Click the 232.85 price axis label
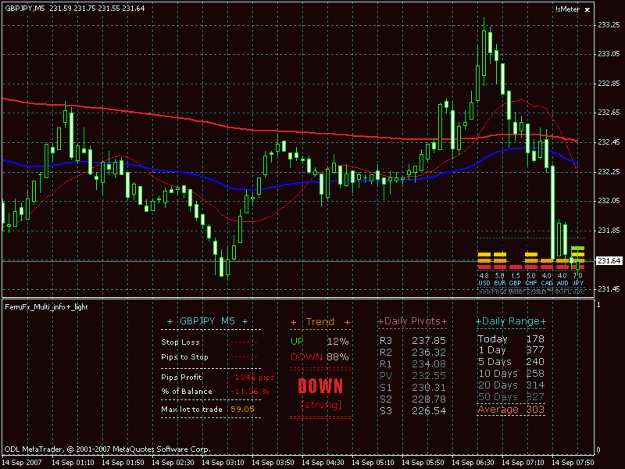The image size is (625, 469). coord(609,83)
